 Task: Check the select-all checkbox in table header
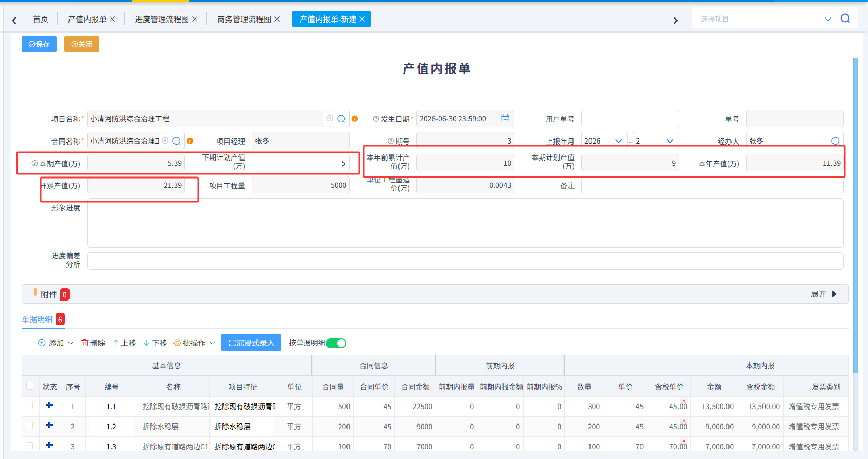(x=30, y=386)
